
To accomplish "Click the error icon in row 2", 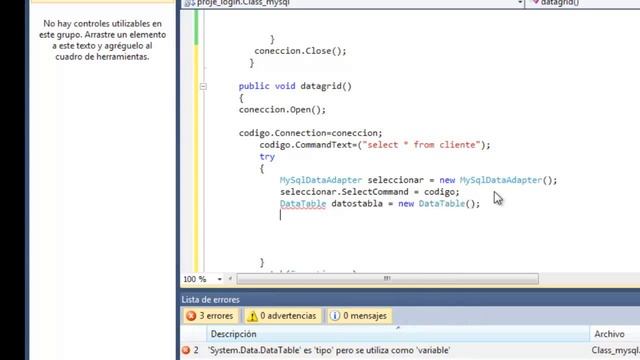I will point(186,350).
